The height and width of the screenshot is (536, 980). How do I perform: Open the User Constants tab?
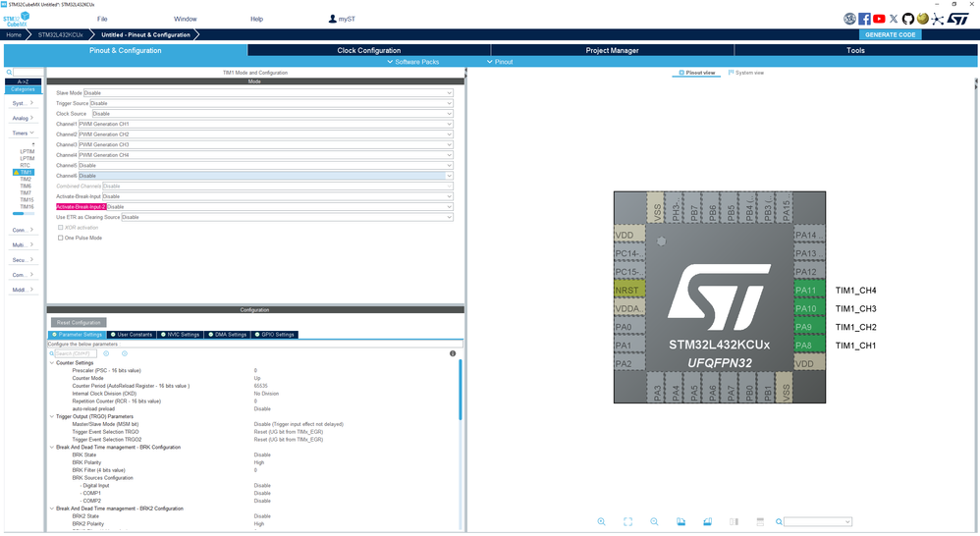pos(132,334)
